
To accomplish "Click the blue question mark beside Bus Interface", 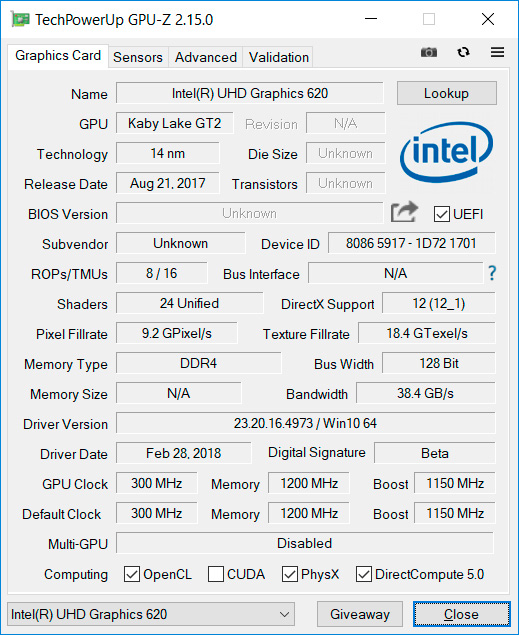I will 492,273.
